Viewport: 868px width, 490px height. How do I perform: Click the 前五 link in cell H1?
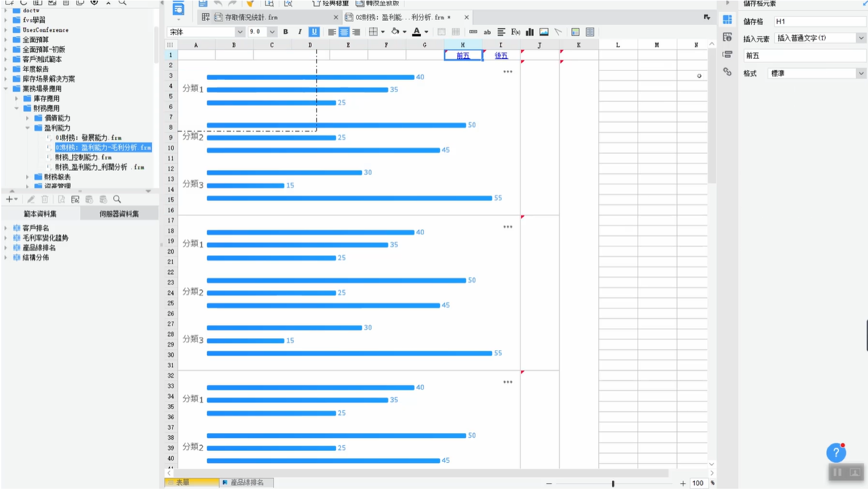(463, 56)
